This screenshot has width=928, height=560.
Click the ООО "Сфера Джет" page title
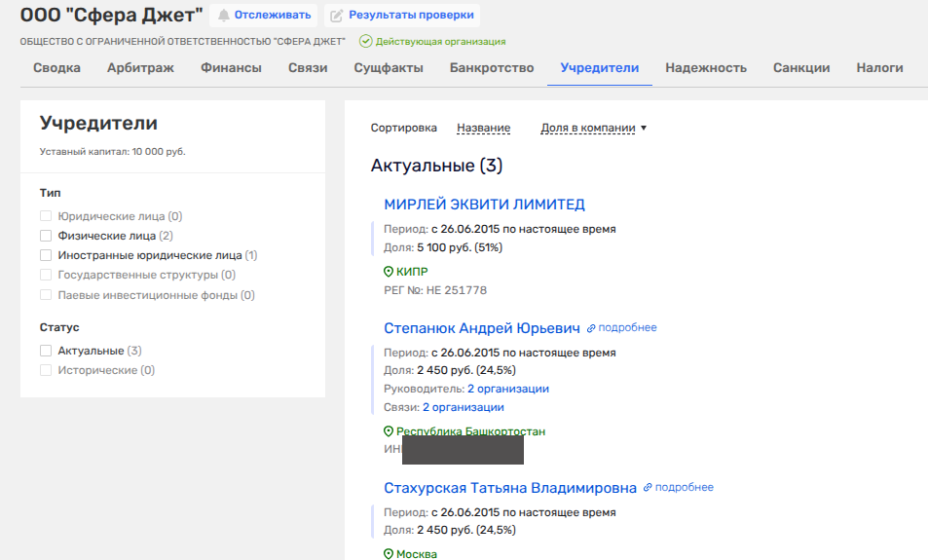click(x=111, y=15)
